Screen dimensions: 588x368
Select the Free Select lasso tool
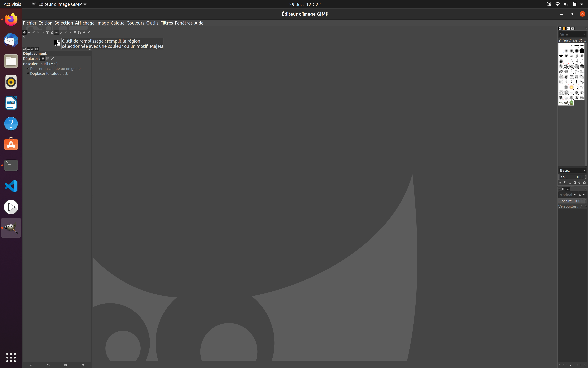point(34,32)
